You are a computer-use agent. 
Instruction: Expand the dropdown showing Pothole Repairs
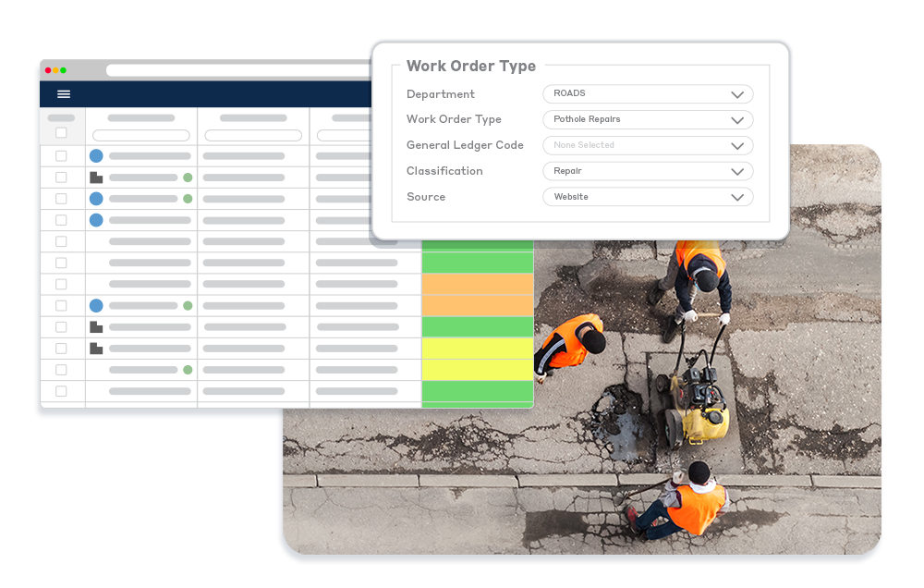pyautogui.click(x=648, y=119)
